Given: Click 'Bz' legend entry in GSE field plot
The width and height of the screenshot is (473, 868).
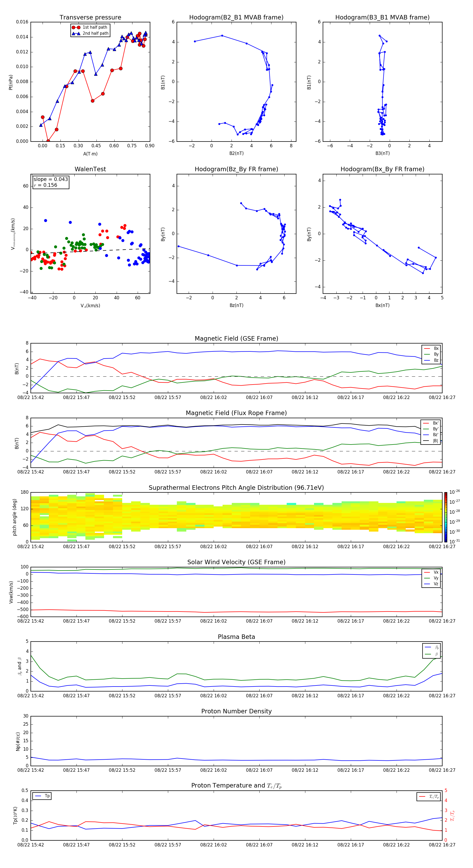Looking at the screenshot, I should 431,360.
